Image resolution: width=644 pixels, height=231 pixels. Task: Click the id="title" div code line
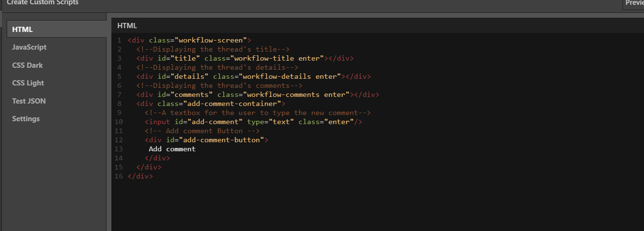pos(244,59)
